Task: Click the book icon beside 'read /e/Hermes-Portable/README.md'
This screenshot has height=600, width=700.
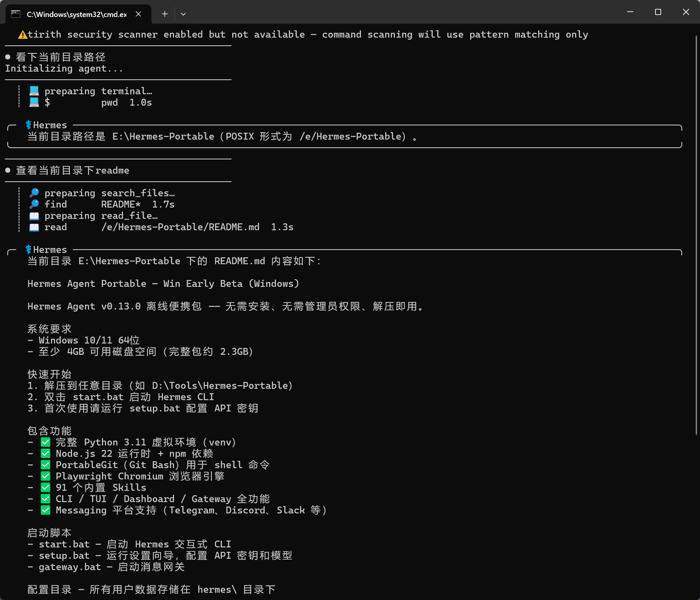Action: [34, 227]
